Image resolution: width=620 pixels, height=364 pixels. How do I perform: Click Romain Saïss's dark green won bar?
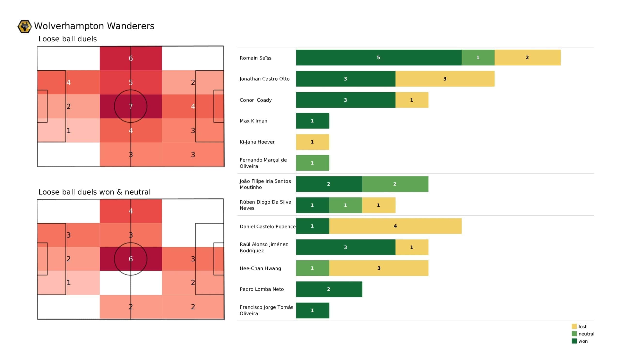point(378,58)
